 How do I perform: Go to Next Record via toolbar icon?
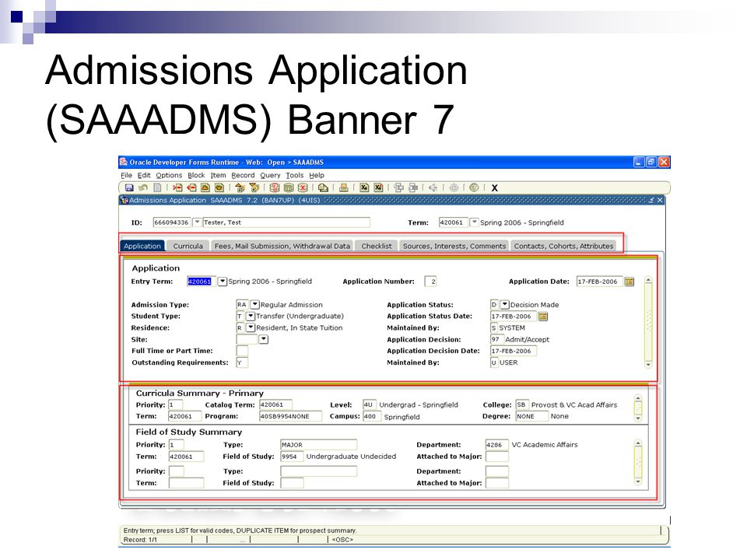coord(219,187)
